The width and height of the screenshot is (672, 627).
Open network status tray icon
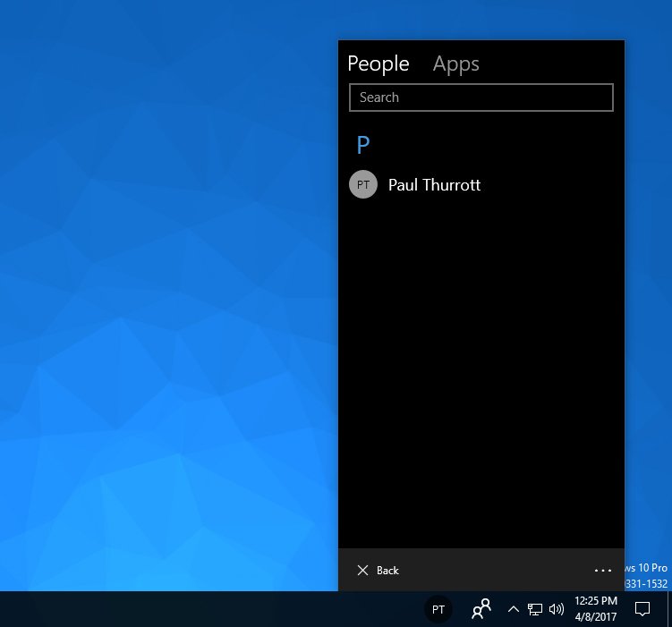[x=534, y=609]
